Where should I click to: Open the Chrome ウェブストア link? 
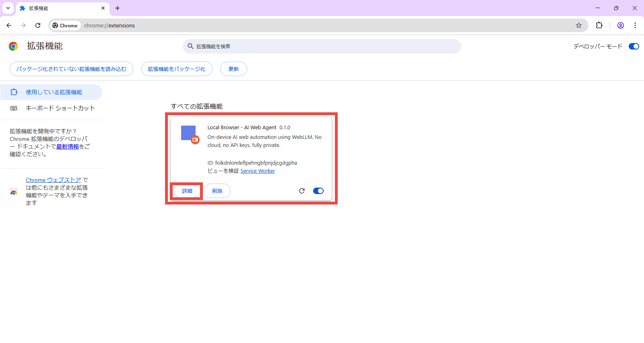[x=53, y=180]
